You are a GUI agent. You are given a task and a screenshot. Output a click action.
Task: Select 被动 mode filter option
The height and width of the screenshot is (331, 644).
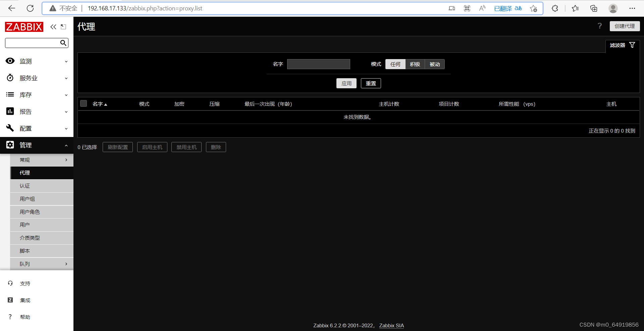tap(435, 64)
